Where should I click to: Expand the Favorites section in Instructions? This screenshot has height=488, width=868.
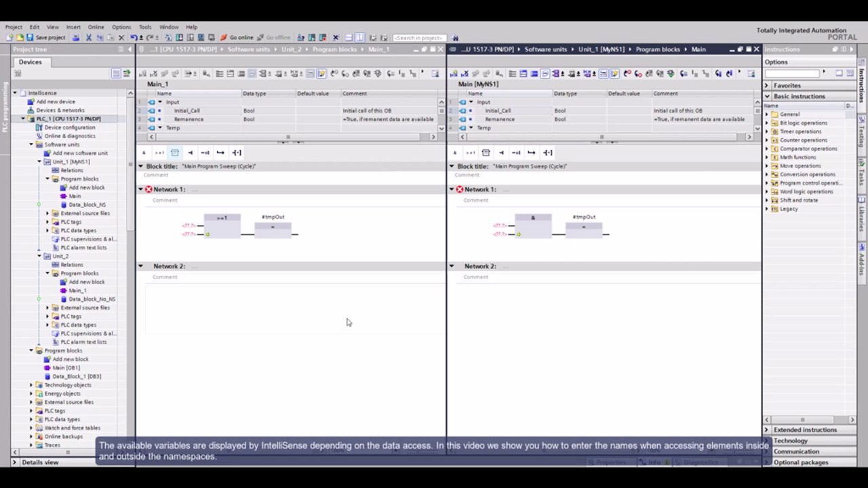(x=767, y=85)
